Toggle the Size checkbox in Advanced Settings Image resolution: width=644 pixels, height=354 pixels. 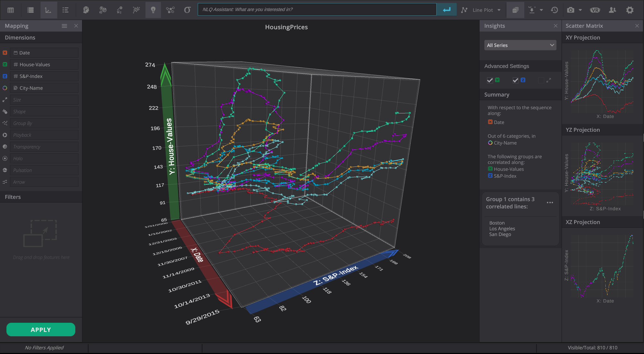pos(541,80)
